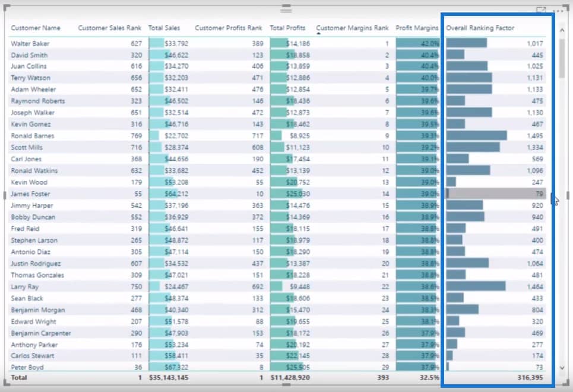Screen dimensions: 573x392
Task: Sort by Customer Margins Rank header
Action: pyautogui.click(x=352, y=28)
